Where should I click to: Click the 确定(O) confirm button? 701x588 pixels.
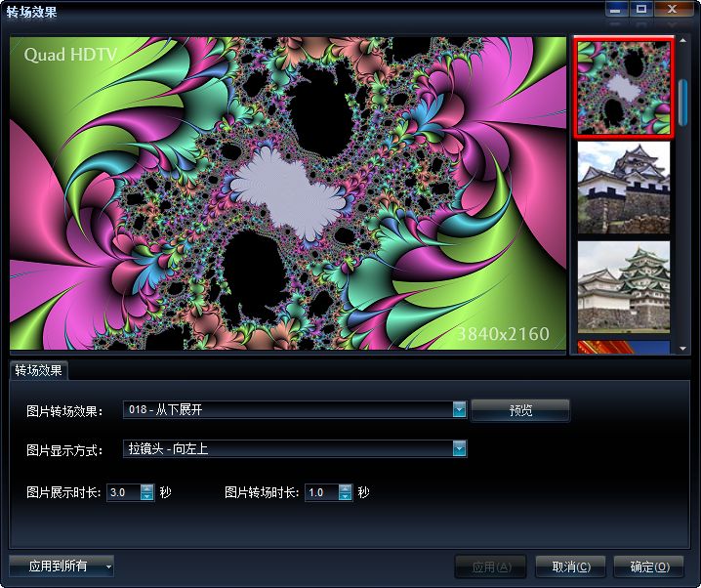[649, 567]
